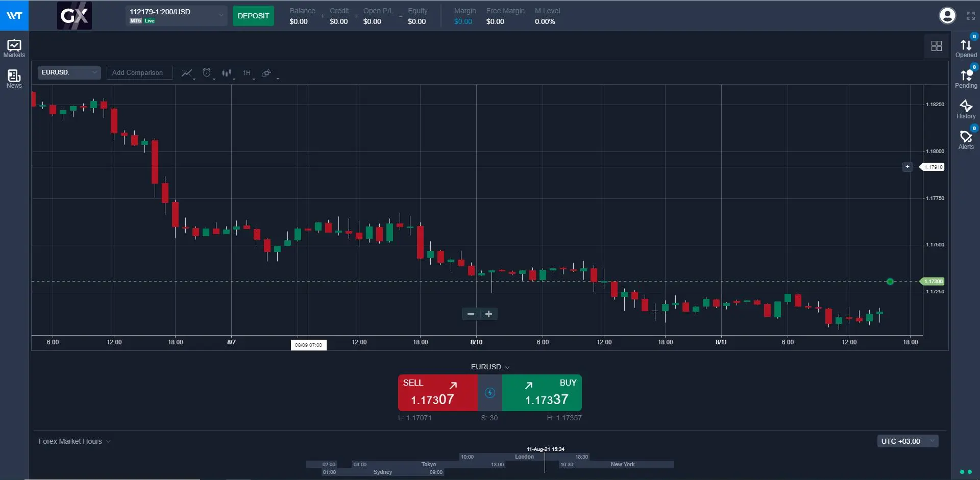Open the user account profile icon
Image resolution: width=980 pixels, height=480 pixels.
(x=947, y=16)
